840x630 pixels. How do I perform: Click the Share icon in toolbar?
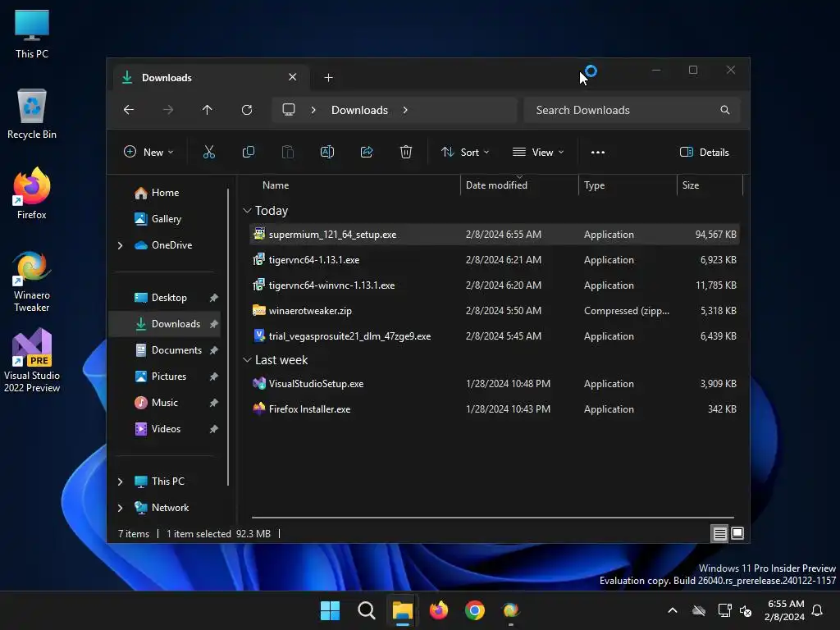point(367,152)
